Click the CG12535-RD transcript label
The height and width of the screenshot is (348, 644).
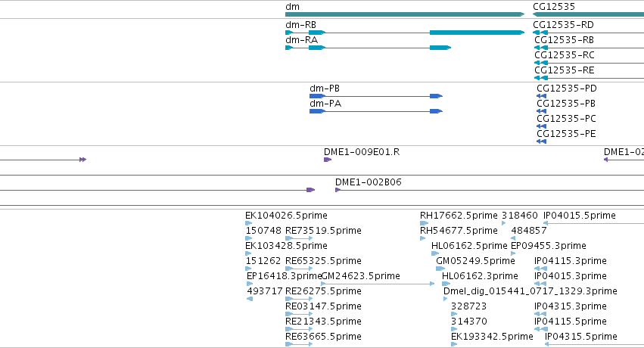pyautogui.click(x=563, y=25)
